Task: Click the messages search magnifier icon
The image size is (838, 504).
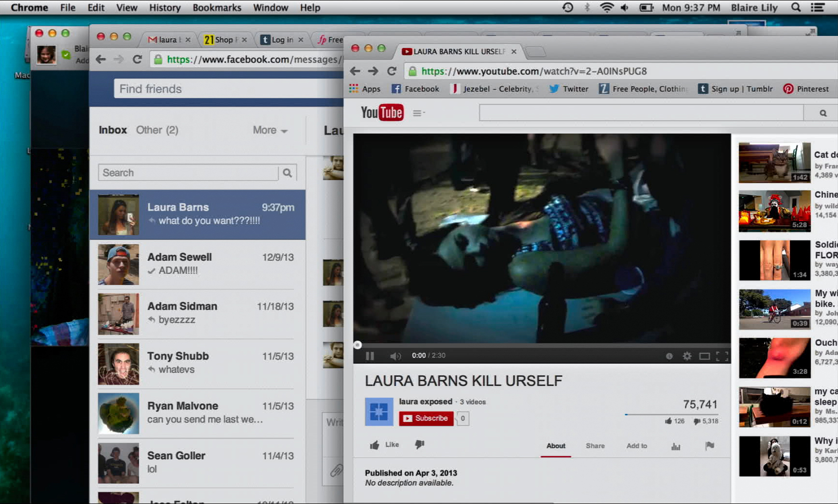Action: tap(288, 173)
